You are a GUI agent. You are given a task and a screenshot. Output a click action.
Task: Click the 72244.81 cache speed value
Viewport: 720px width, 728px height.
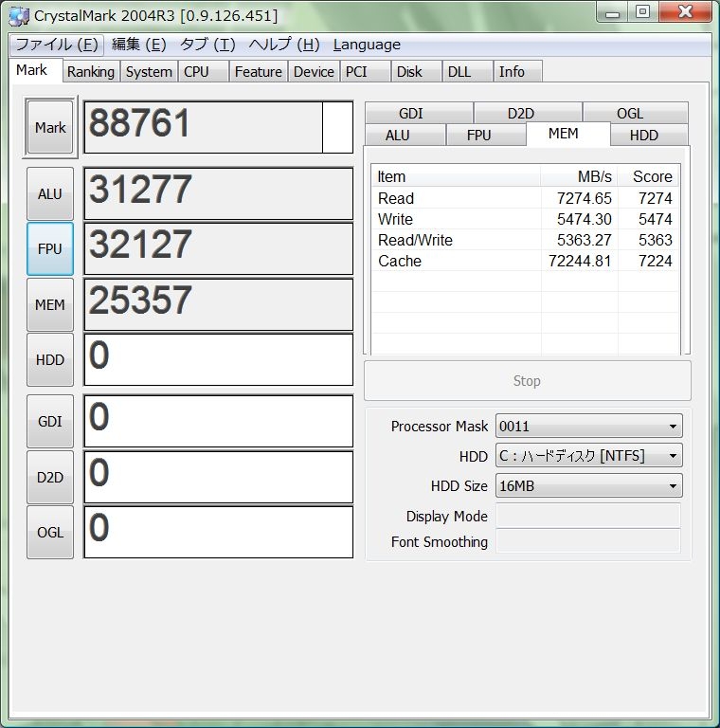[580, 261]
